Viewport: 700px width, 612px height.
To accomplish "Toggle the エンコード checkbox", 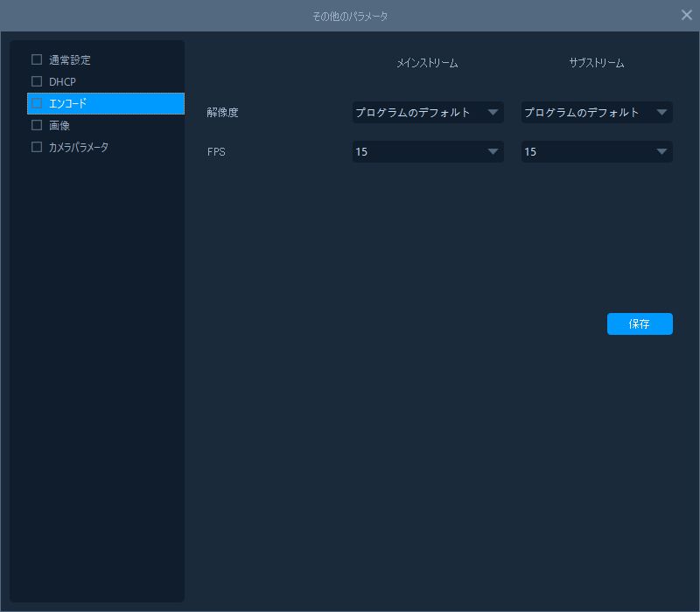I will tap(37, 103).
